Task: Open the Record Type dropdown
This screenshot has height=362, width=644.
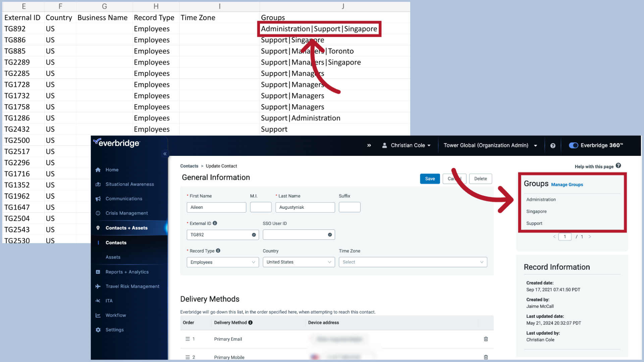Action: pos(222,262)
